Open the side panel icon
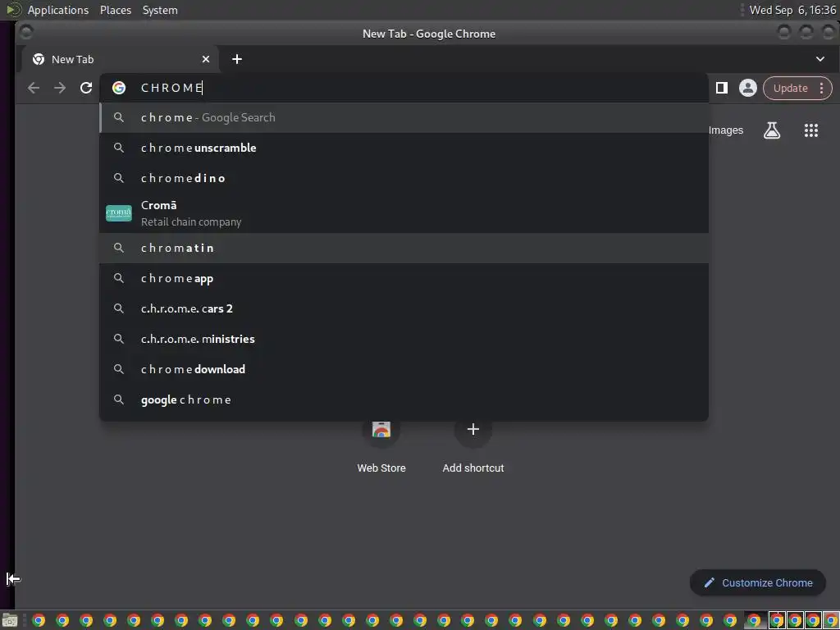This screenshot has width=840, height=630. click(722, 88)
